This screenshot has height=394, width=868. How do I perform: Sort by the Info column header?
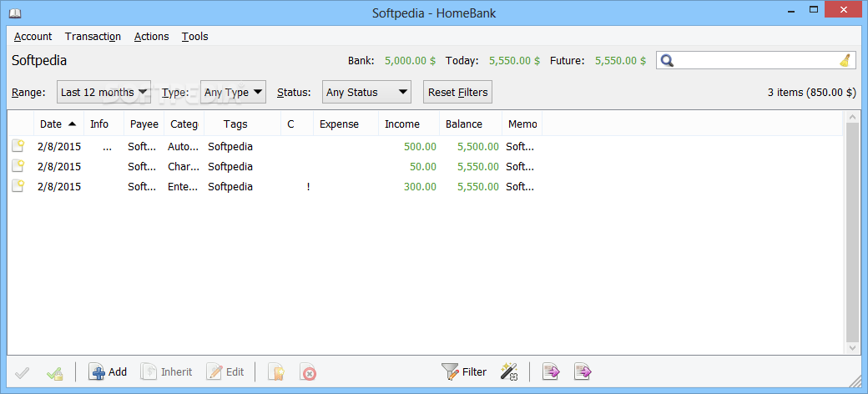(x=103, y=124)
